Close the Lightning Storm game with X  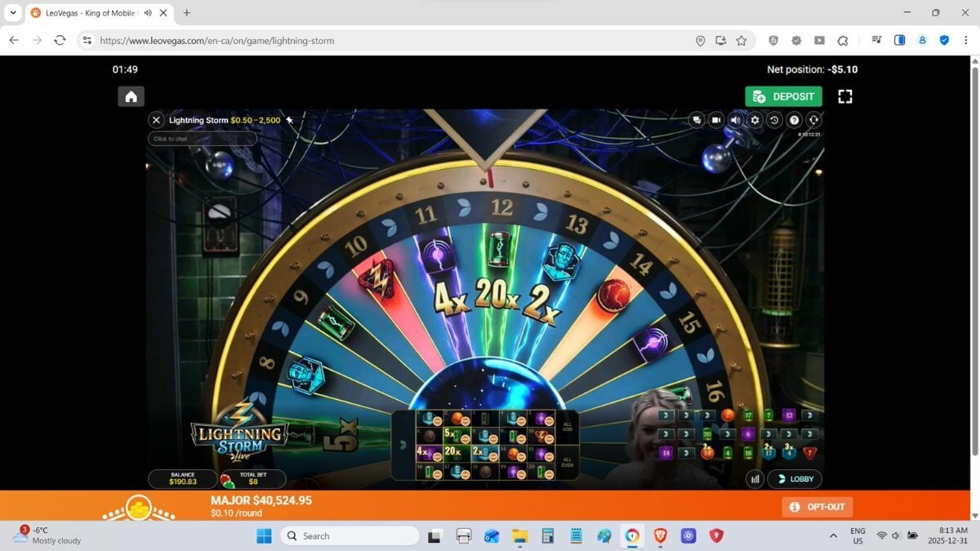(156, 120)
